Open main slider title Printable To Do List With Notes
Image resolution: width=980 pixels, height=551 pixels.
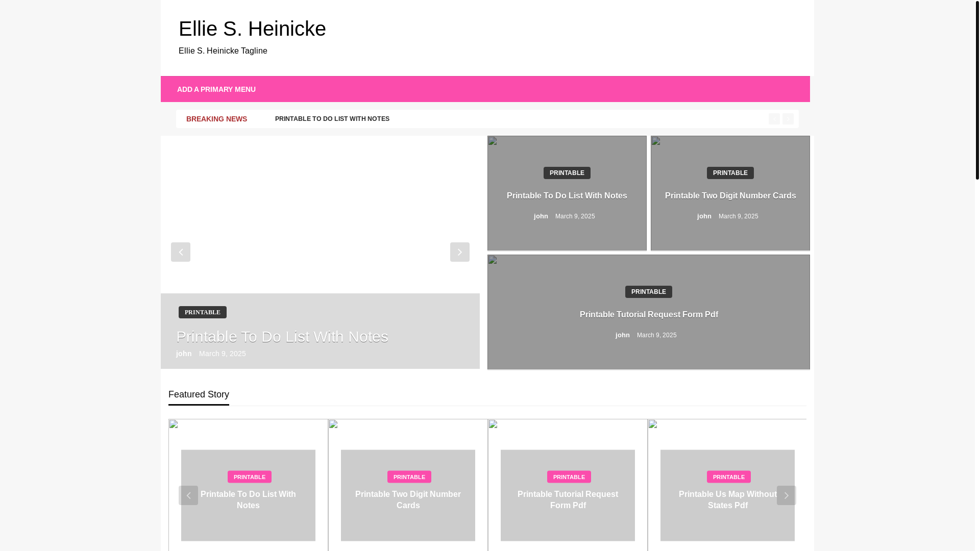pyautogui.click(x=282, y=337)
